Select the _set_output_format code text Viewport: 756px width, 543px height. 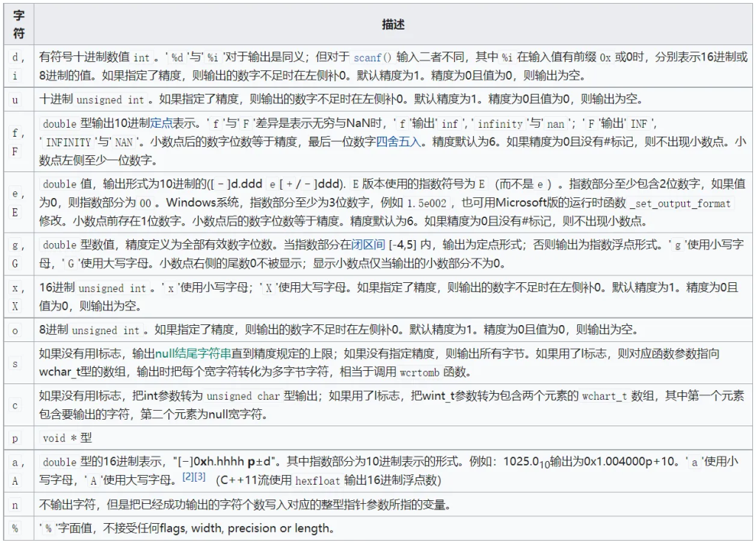[680, 203]
